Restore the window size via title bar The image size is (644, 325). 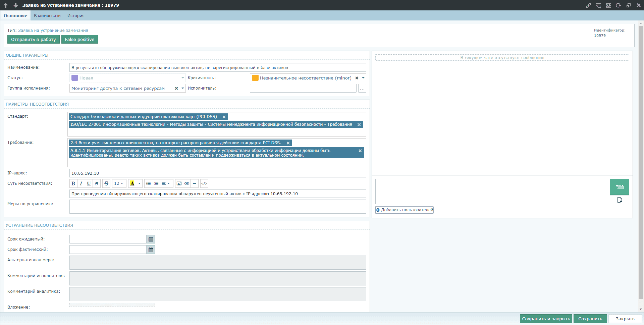629,5
